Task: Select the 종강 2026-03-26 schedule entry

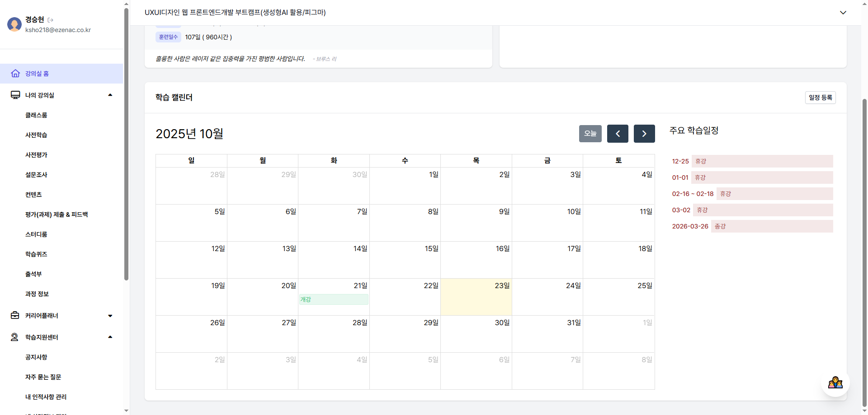Action: 752,226
